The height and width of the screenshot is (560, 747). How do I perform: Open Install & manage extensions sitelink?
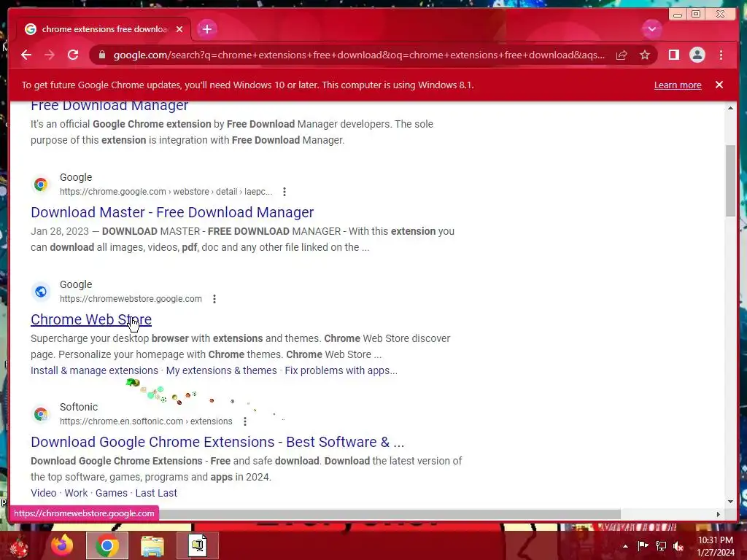pyautogui.click(x=94, y=370)
